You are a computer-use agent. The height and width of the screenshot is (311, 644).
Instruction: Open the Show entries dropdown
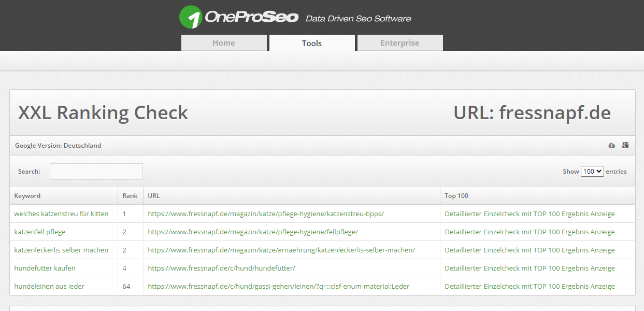592,171
